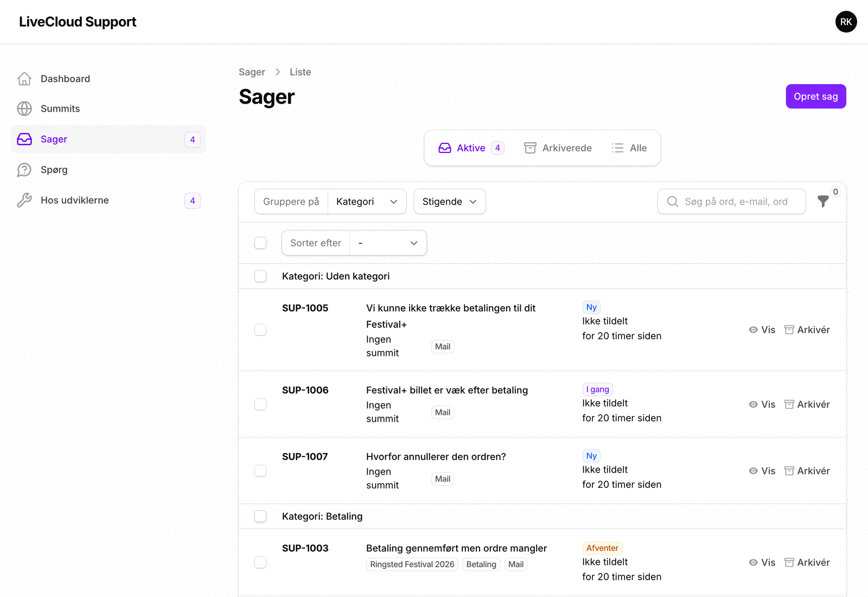This screenshot has width=868, height=597.
Task: Click the I gang status badge
Action: click(598, 390)
